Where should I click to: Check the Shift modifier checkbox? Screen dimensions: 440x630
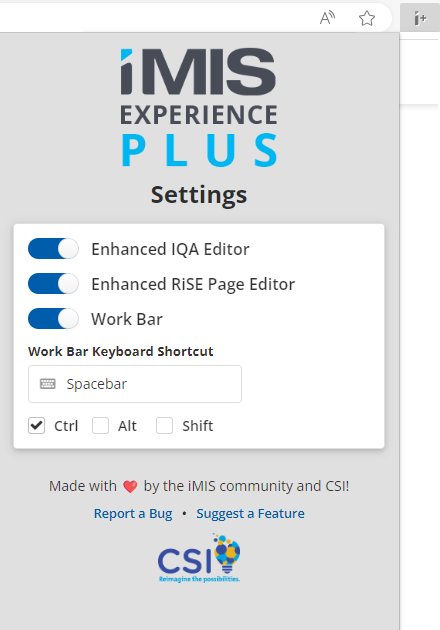[x=164, y=425]
